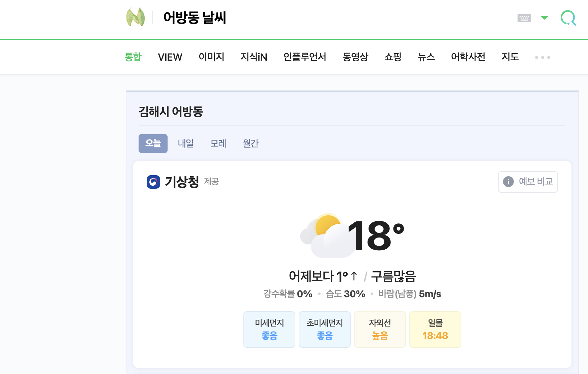This screenshot has width=588, height=374.
Task: Expand the search autocomplete dropdown arrow
Action: point(545,18)
